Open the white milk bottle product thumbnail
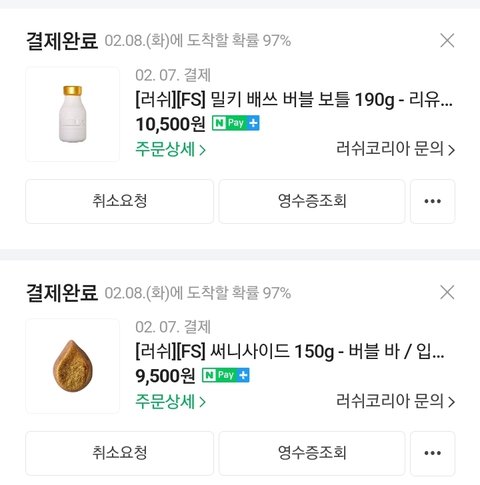The height and width of the screenshot is (485, 480). [x=73, y=114]
